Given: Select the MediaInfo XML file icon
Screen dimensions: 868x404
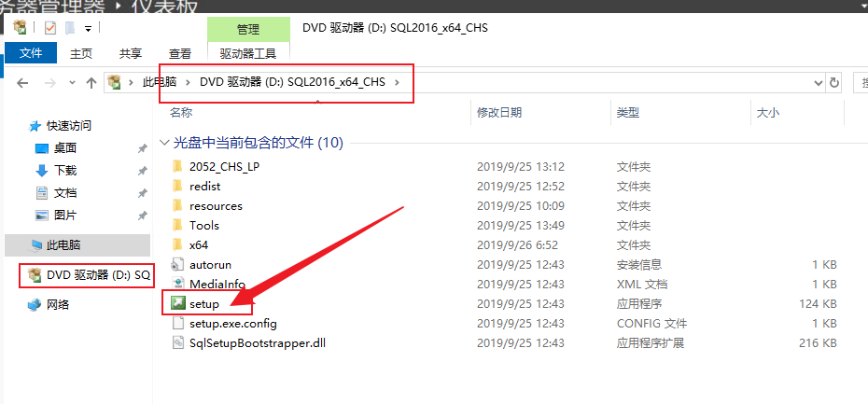Looking at the screenshot, I should pyautogui.click(x=177, y=284).
